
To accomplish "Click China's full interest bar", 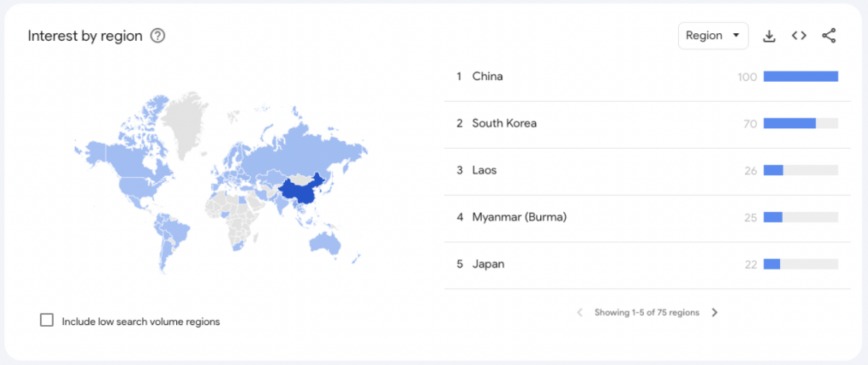I will (801, 76).
